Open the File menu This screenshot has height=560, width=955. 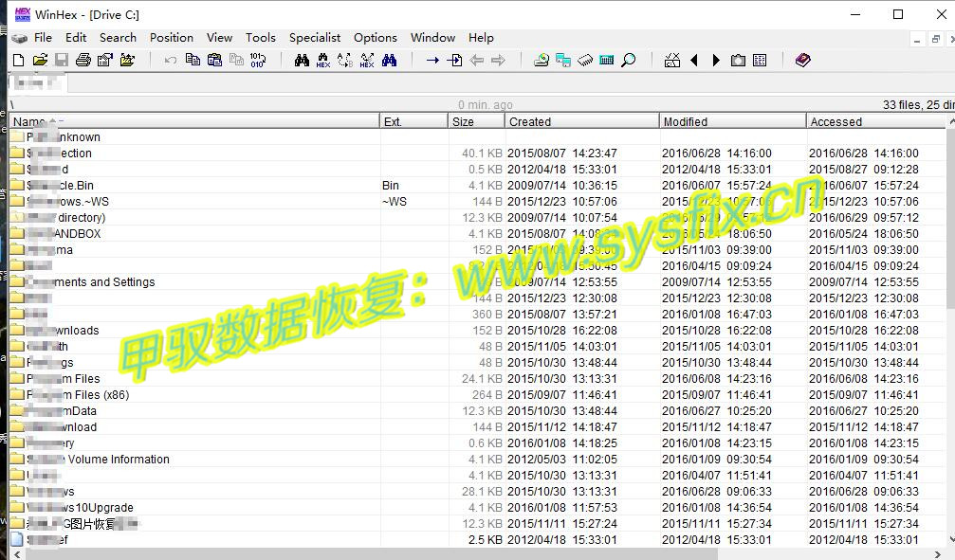(43, 38)
